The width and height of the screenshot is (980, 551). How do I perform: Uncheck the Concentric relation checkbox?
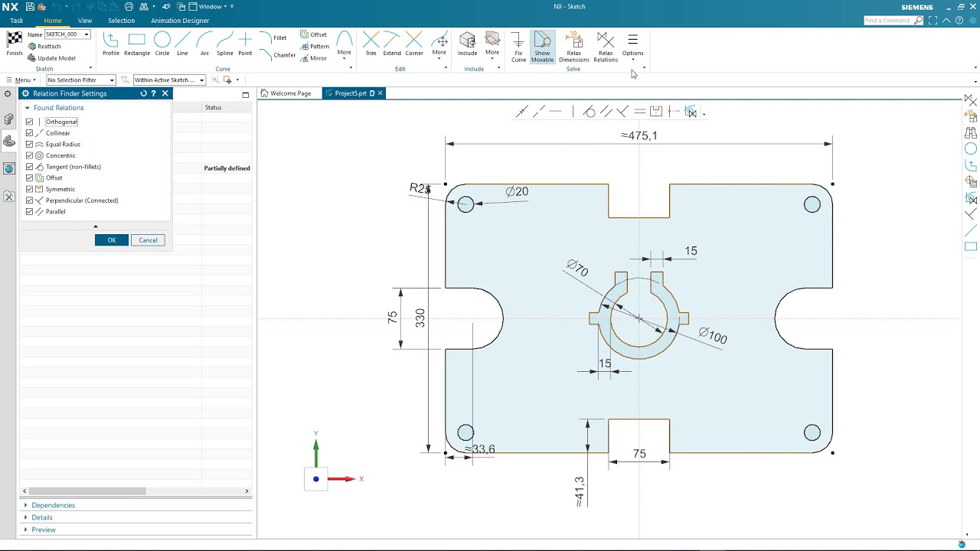pyautogui.click(x=30, y=155)
